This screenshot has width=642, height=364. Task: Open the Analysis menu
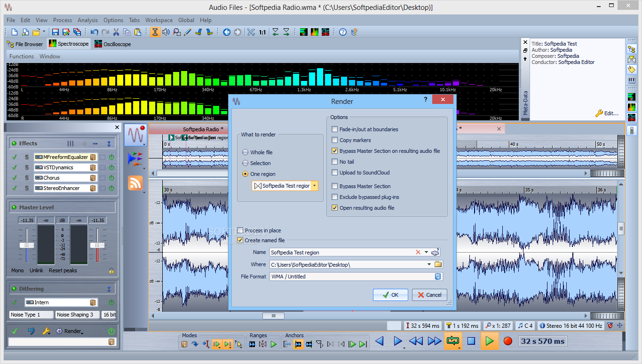87,20
